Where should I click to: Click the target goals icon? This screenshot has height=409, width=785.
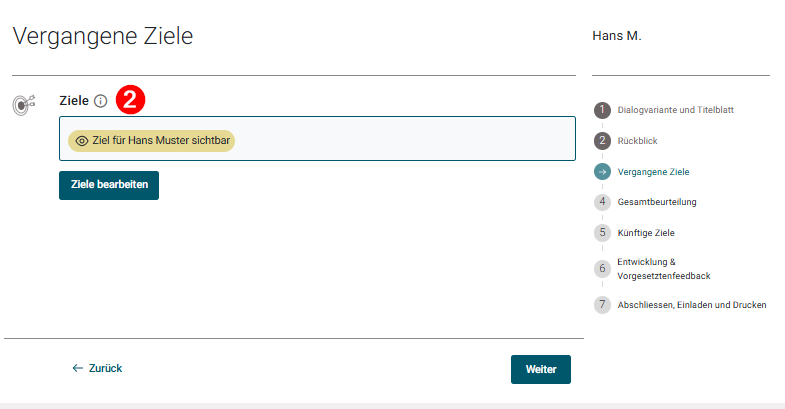point(24,103)
